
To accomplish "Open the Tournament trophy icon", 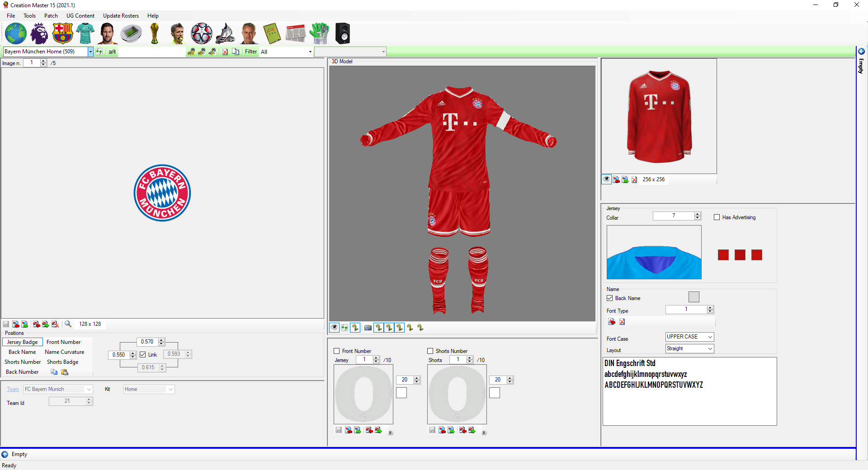I will pyautogui.click(x=155, y=33).
